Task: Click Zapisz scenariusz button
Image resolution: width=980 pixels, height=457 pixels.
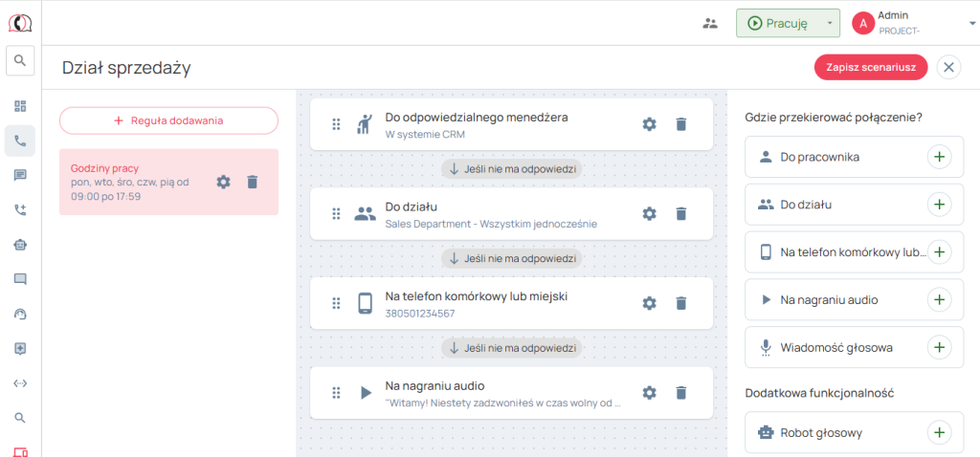Action: (871, 67)
